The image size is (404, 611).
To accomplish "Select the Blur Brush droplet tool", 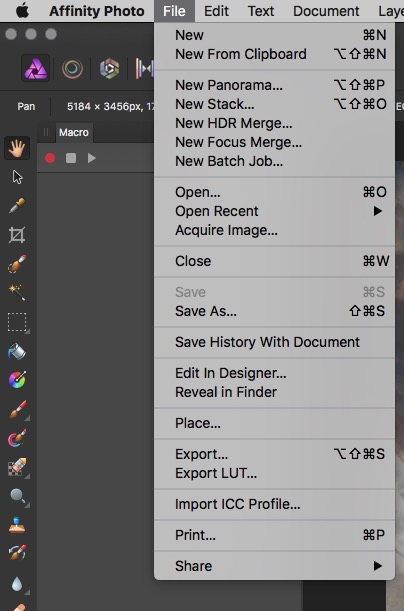I will [17, 583].
